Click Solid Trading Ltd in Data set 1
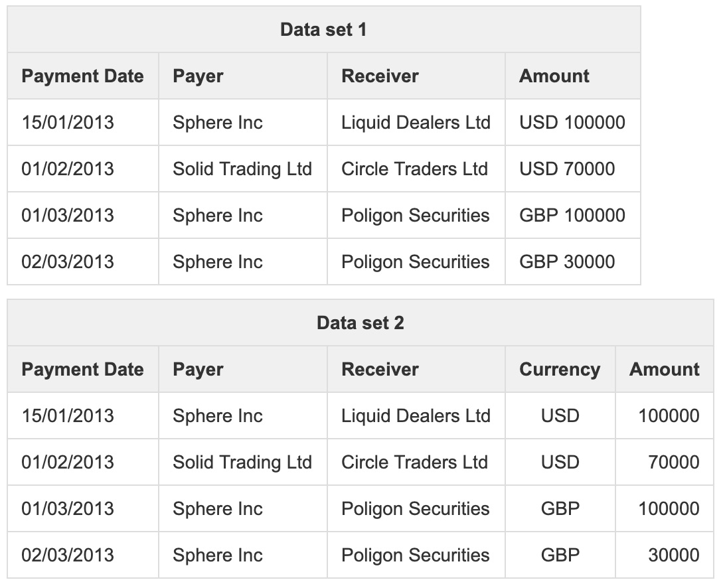Screen dimensions: 725x588 [242, 169]
